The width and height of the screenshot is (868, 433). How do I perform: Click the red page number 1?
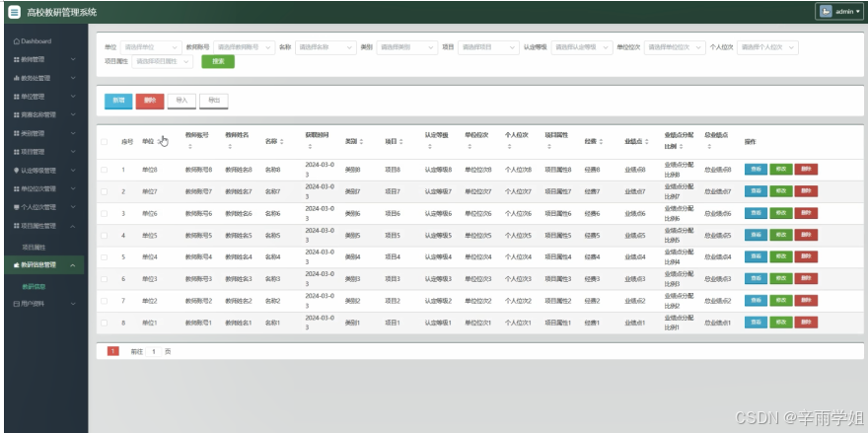pyautogui.click(x=112, y=351)
